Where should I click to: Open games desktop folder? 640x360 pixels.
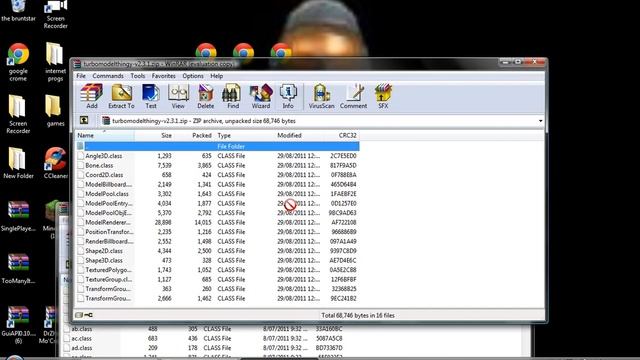tap(55, 111)
